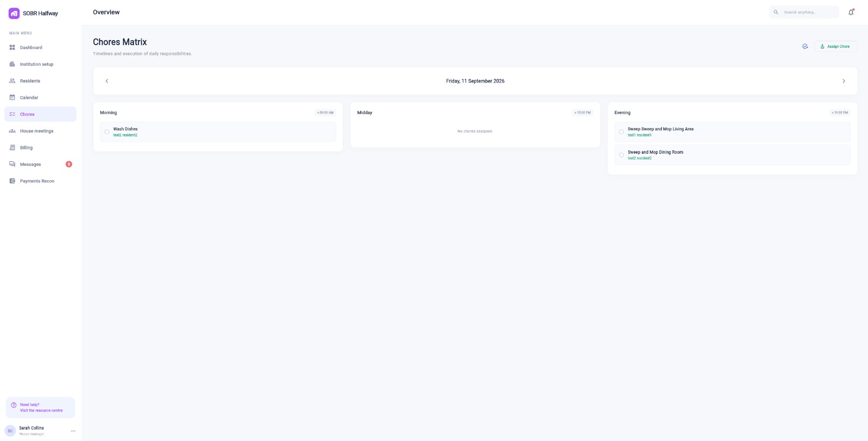The width and height of the screenshot is (868, 441).
Task: Click the Billing receipt icon
Action: 12,148
